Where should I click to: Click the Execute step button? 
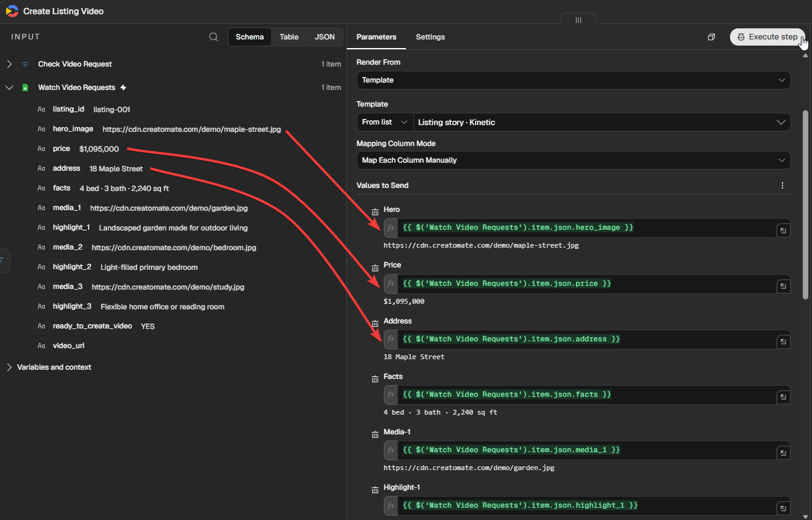pyautogui.click(x=767, y=37)
